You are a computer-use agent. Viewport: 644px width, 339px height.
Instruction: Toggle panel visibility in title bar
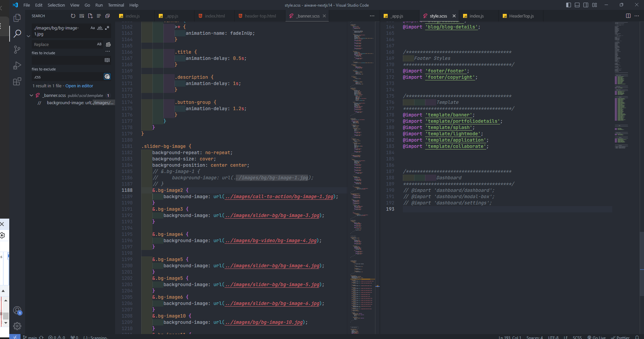pyautogui.click(x=577, y=5)
